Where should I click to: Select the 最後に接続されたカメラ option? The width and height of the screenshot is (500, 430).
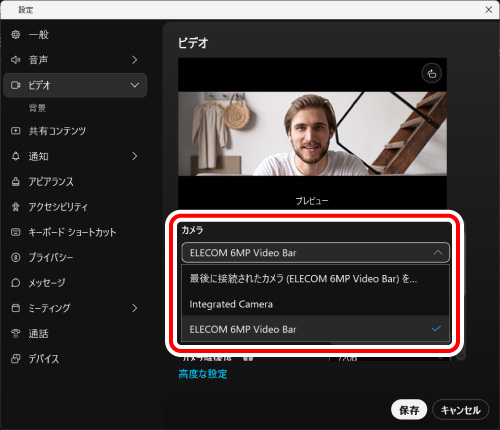click(315, 278)
